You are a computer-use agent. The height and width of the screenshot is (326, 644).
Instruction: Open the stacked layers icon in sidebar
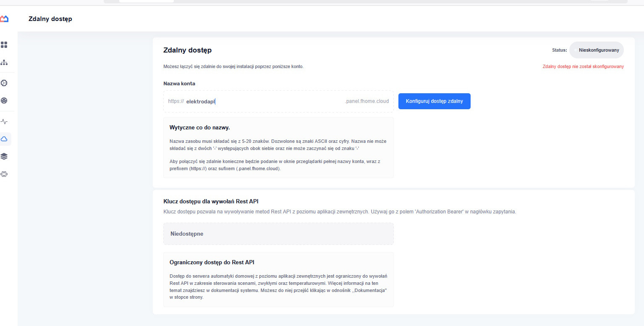click(4, 156)
